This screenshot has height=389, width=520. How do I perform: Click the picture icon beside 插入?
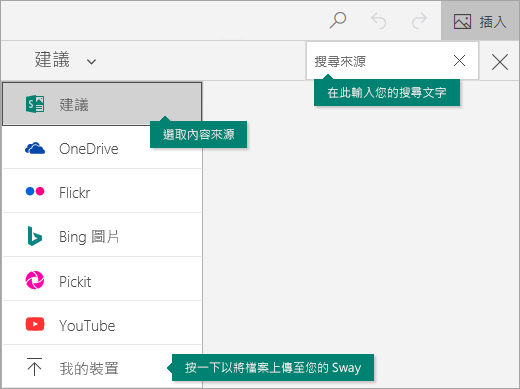(x=462, y=22)
